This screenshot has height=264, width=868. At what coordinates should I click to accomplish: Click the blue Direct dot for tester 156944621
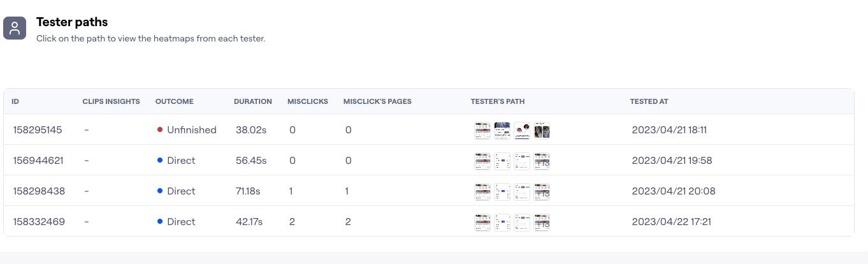(160, 160)
